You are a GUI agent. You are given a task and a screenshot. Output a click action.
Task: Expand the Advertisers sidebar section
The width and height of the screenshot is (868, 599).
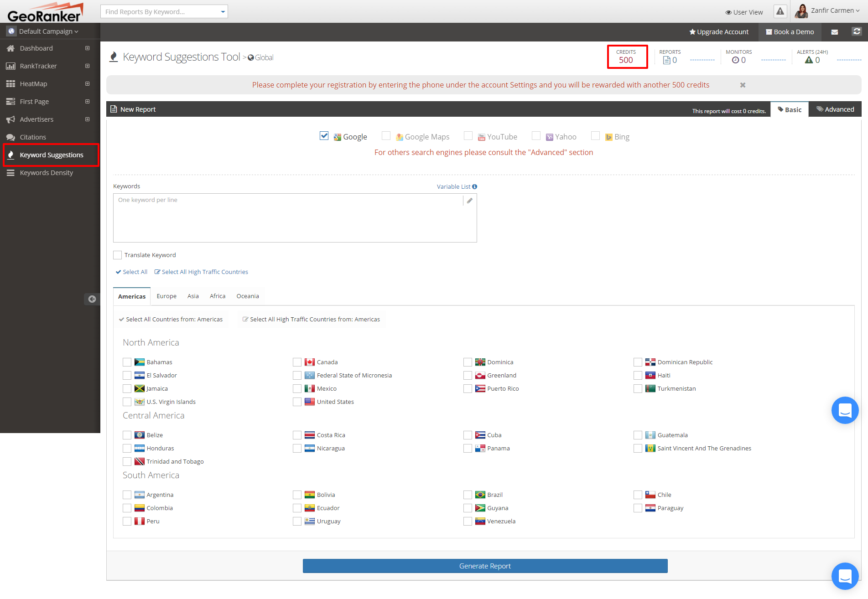[x=87, y=119]
